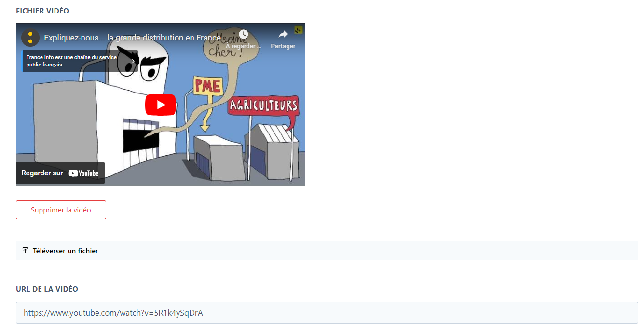Click the 'Supprimer la vidéo' button
Screen dimensions: 644x332
pos(61,210)
